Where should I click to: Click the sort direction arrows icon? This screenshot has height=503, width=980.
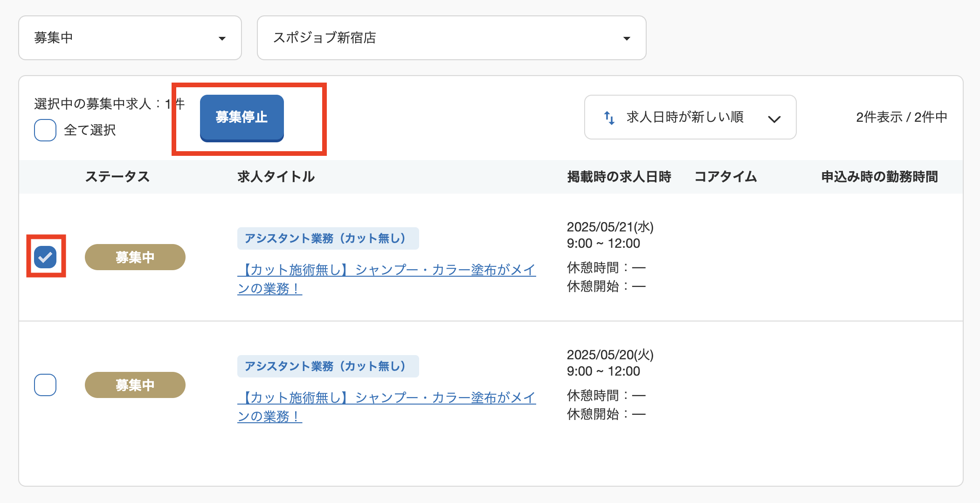tap(608, 118)
